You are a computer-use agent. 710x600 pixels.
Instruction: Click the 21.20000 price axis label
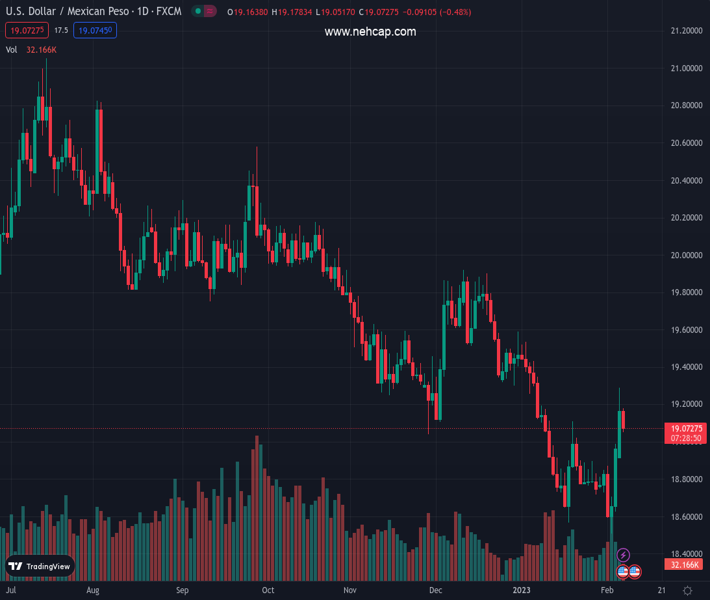pos(686,31)
